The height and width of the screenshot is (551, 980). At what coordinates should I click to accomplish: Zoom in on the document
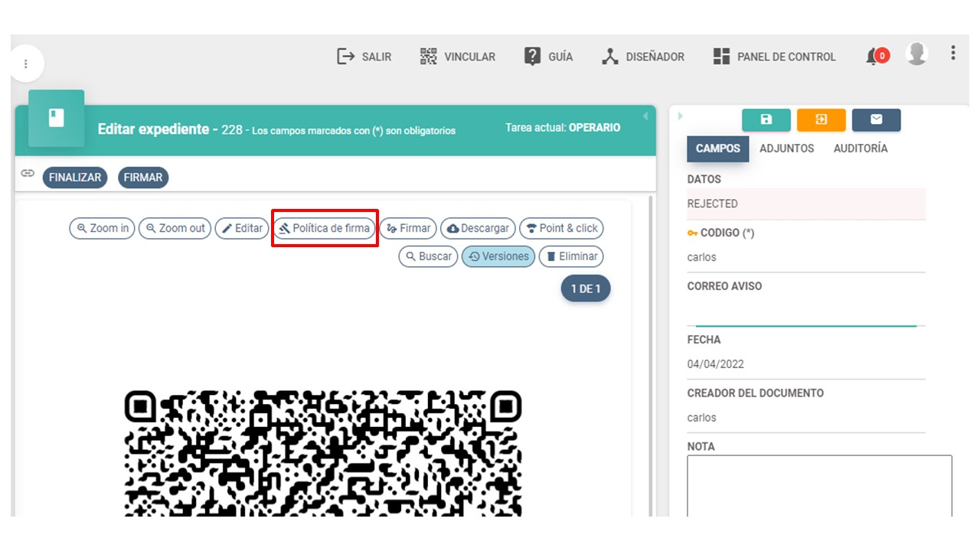tap(103, 228)
